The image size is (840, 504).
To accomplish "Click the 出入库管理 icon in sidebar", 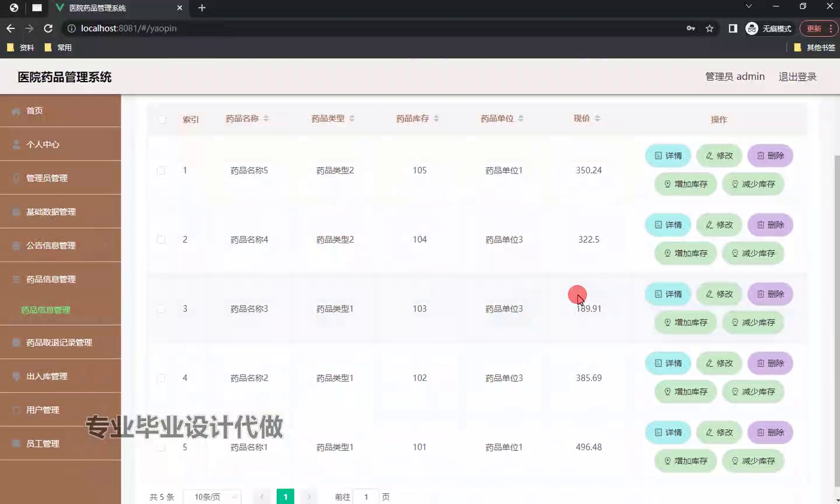I will point(16,376).
